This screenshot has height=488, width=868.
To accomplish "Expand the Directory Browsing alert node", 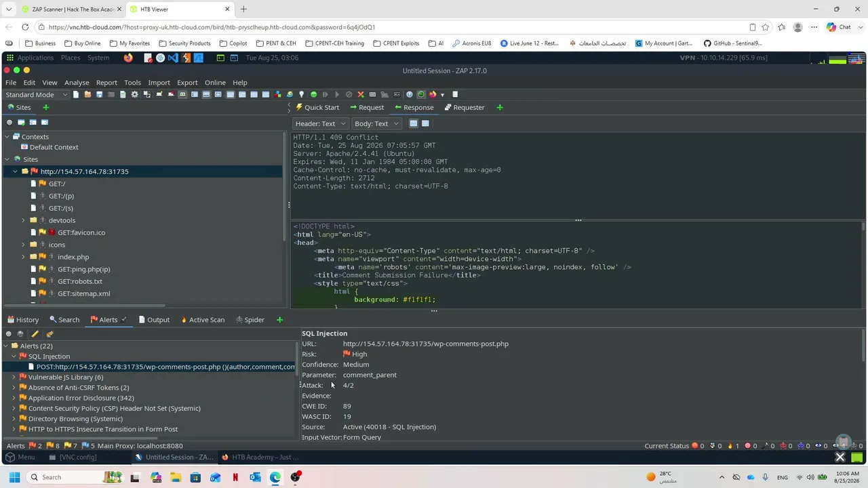I will tap(14, 419).
